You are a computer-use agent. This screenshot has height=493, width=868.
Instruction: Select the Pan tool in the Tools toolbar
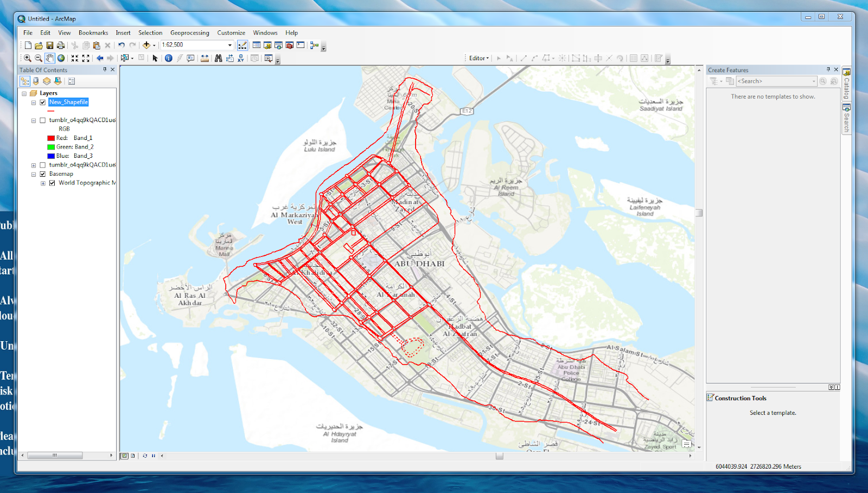[x=49, y=58]
